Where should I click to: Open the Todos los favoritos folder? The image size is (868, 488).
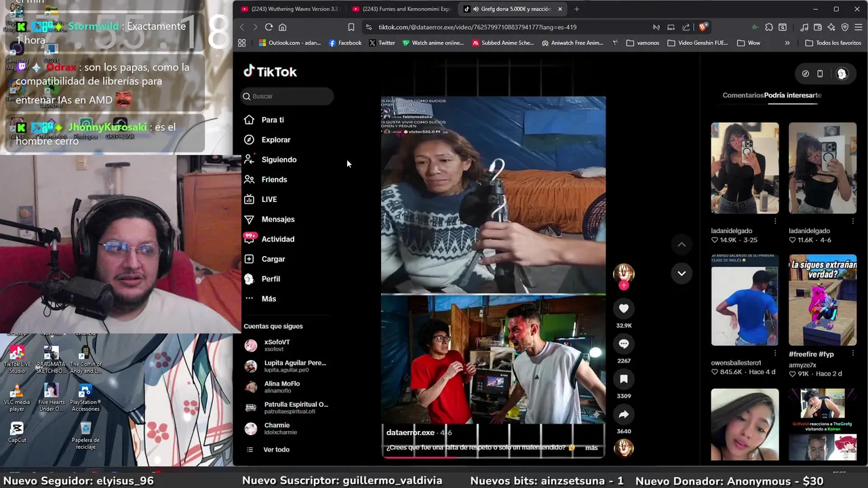click(x=833, y=43)
